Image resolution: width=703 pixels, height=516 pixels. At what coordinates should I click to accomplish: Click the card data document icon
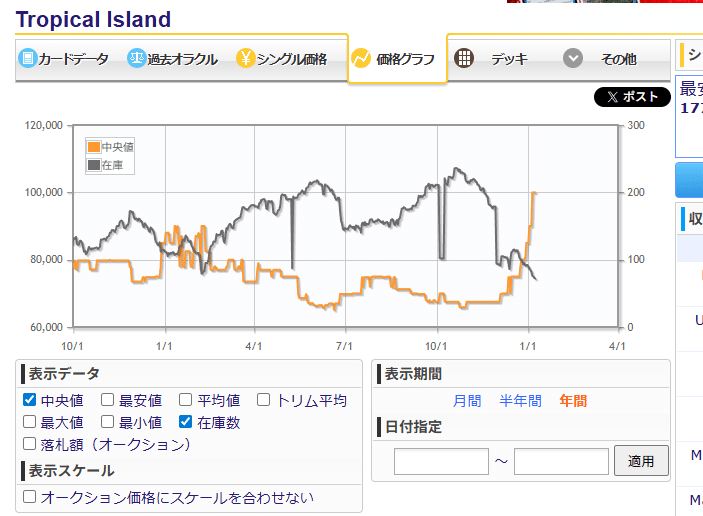pyautogui.click(x=27, y=58)
